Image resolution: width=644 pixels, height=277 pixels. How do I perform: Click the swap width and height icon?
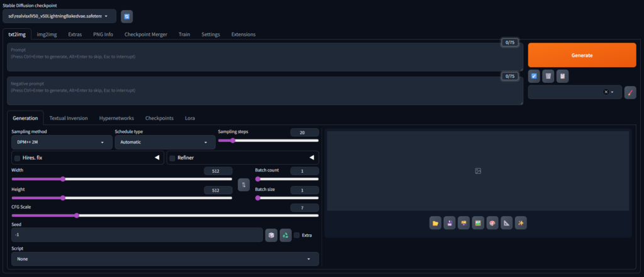243,185
